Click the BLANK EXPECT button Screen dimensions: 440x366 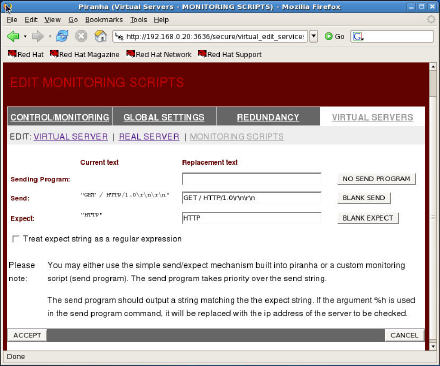click(x=368, y=218)
